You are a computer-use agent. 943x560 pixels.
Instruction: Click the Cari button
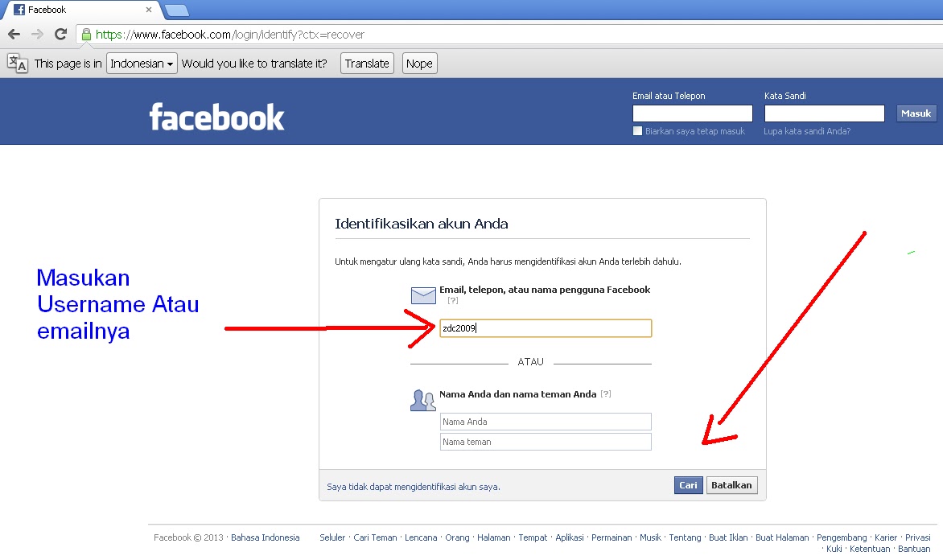point(688,485)
